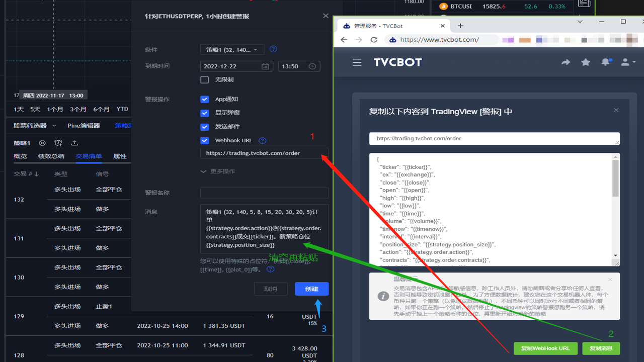Open strategy settings gear icon
The image size is (644, 362).
click(x=42, y=143)
